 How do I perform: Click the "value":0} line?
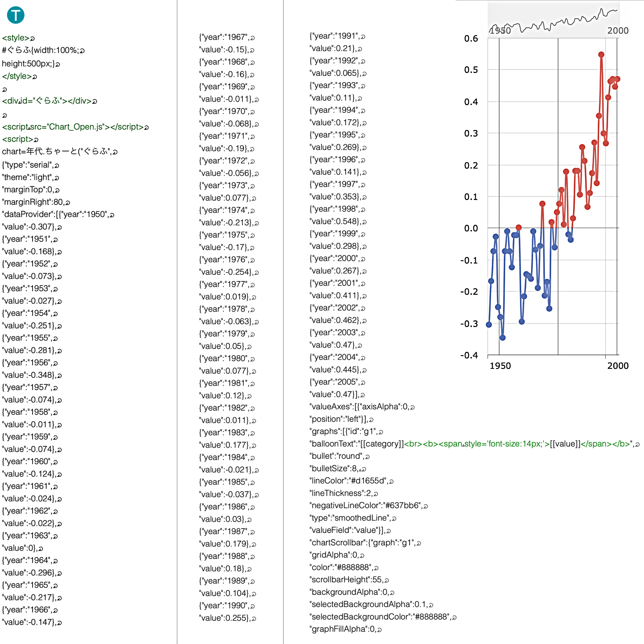(x=23, y=548)
